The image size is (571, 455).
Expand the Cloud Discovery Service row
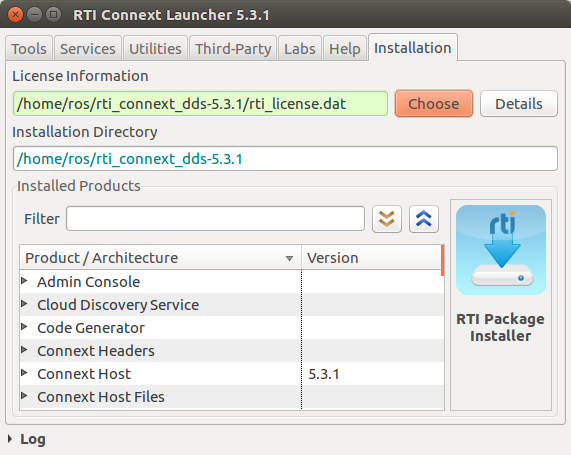point(24,304)
